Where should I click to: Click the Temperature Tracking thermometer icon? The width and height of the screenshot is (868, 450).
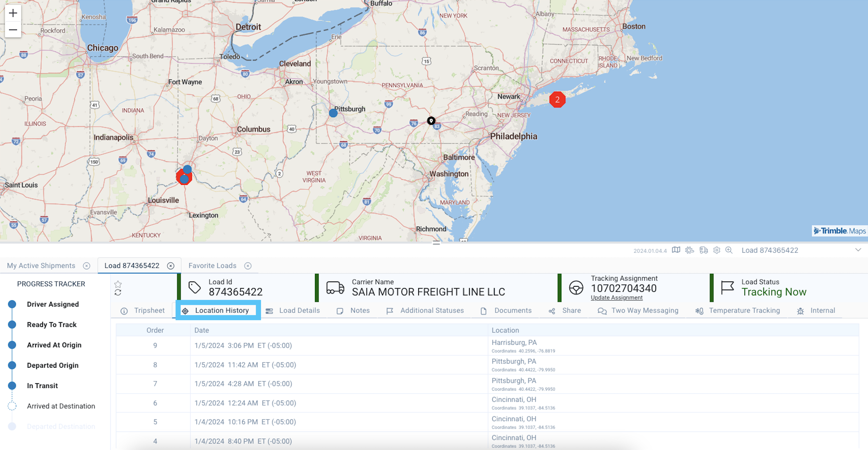tap(699, 311)
